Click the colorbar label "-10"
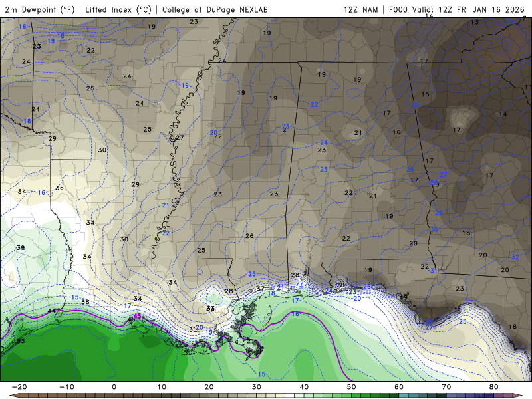This screenshot has height=399, width=532. click(66, 387)
